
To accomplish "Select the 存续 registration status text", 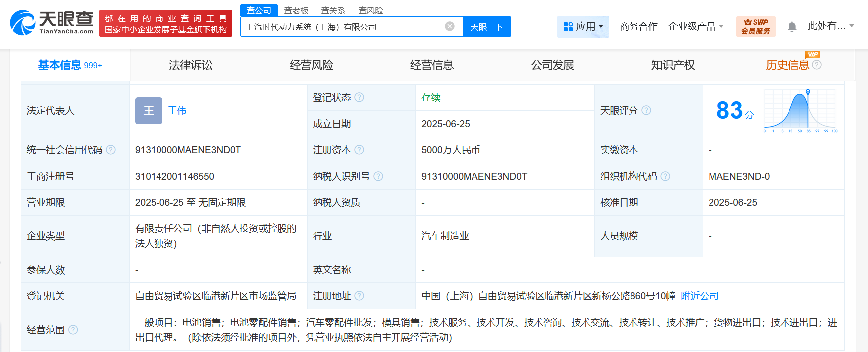I will tap(431, 97).
